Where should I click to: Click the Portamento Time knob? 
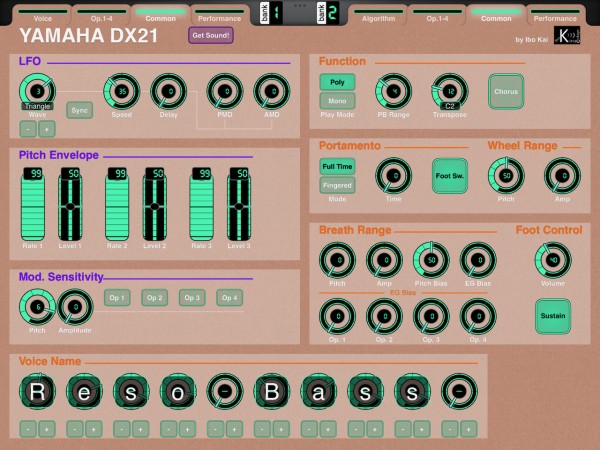point(393,176)
